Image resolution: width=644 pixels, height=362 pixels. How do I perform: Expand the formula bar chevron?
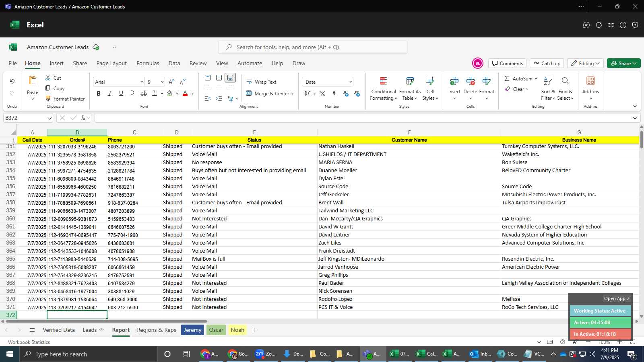click(635, 118)
